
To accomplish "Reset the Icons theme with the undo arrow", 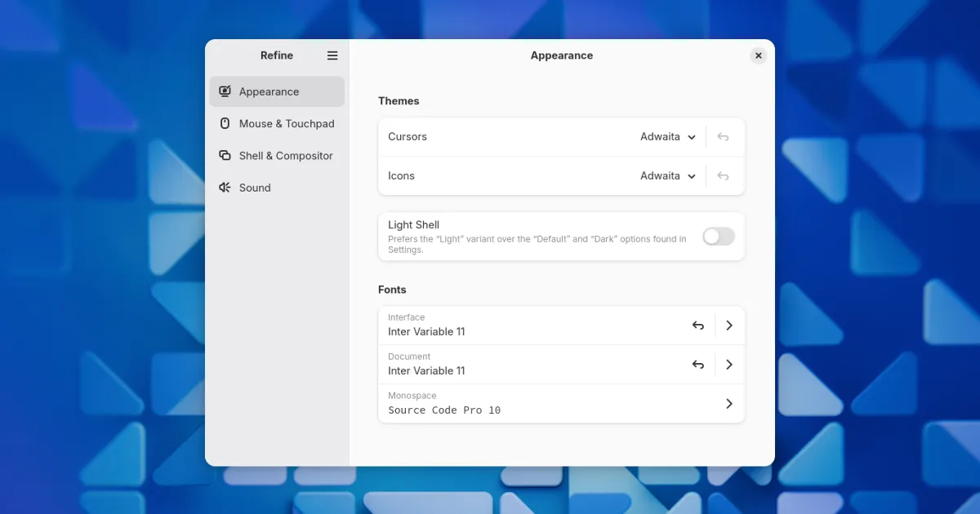I will [723, 176].
